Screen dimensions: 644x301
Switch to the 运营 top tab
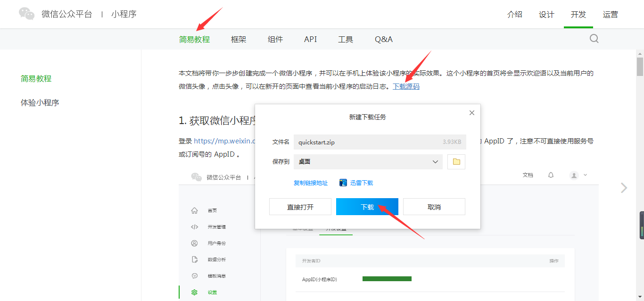tap(610, 14)
